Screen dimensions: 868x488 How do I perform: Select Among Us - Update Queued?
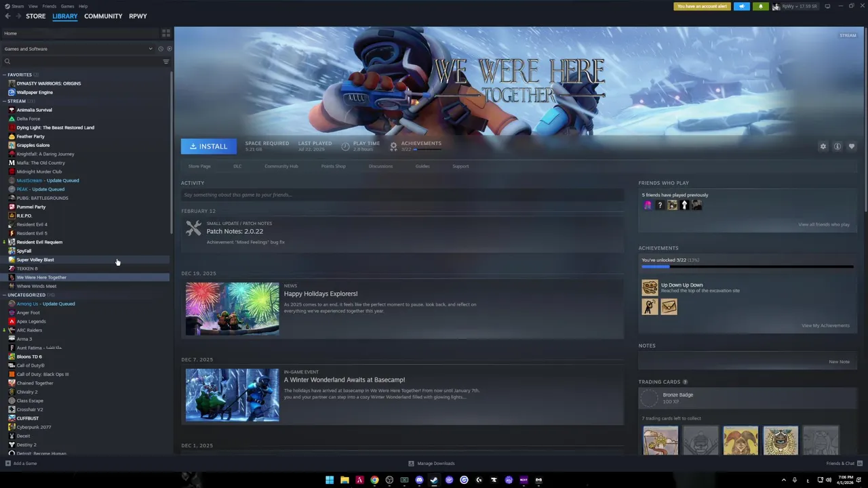point(45,304)
